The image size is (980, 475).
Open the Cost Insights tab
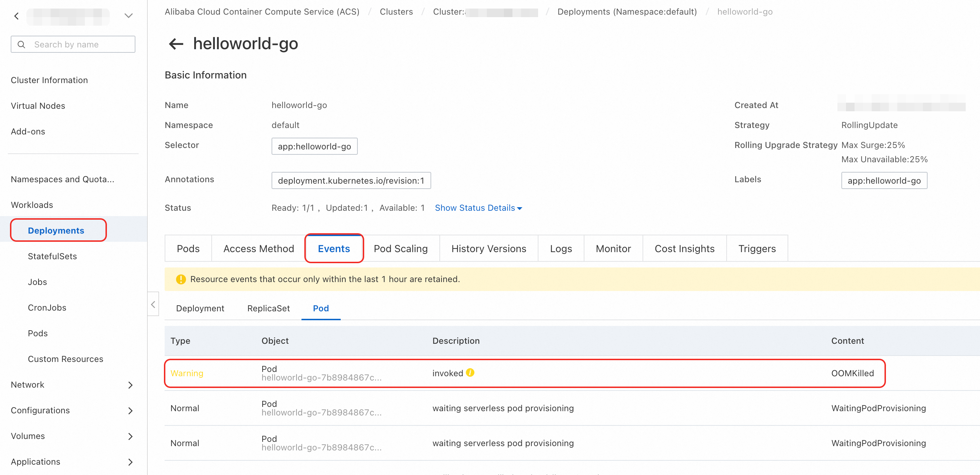click(x=685, y=249)
